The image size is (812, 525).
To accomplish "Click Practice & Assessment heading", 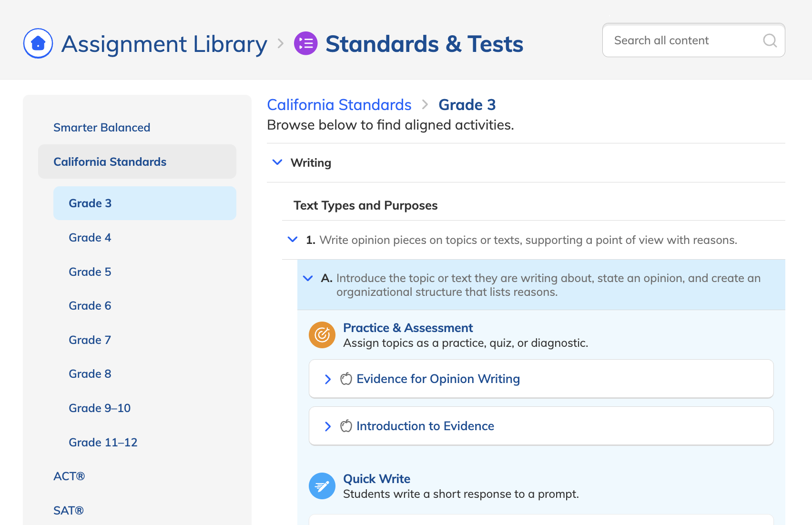I will [408, 328].
